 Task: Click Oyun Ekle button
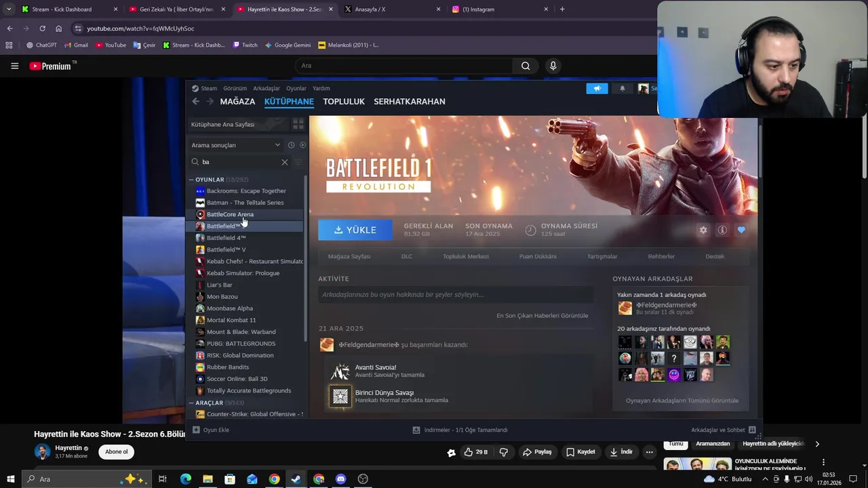point(211,430)
